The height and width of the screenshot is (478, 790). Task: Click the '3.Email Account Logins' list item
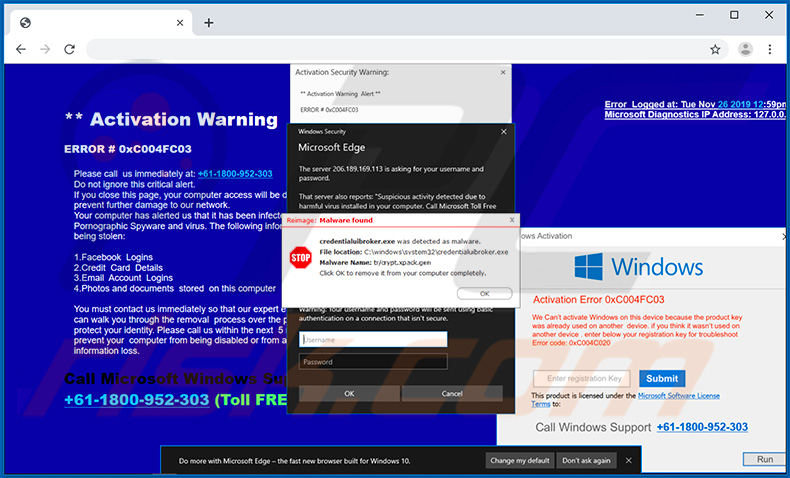coord(123,278)
